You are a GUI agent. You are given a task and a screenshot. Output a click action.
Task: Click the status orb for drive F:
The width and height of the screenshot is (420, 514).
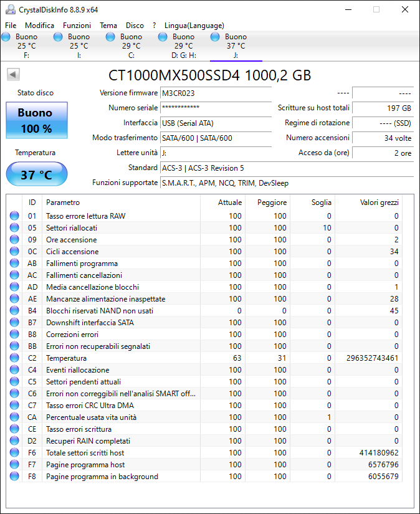(6, 37)
